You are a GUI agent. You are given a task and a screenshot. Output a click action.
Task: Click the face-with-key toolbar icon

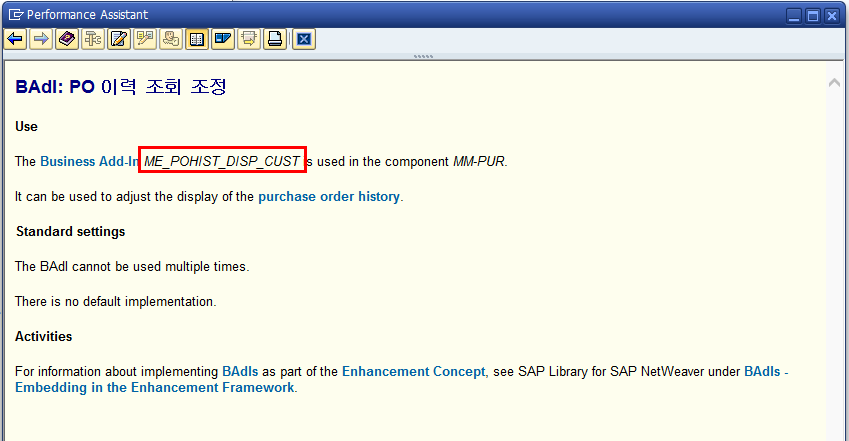(171, 39)
